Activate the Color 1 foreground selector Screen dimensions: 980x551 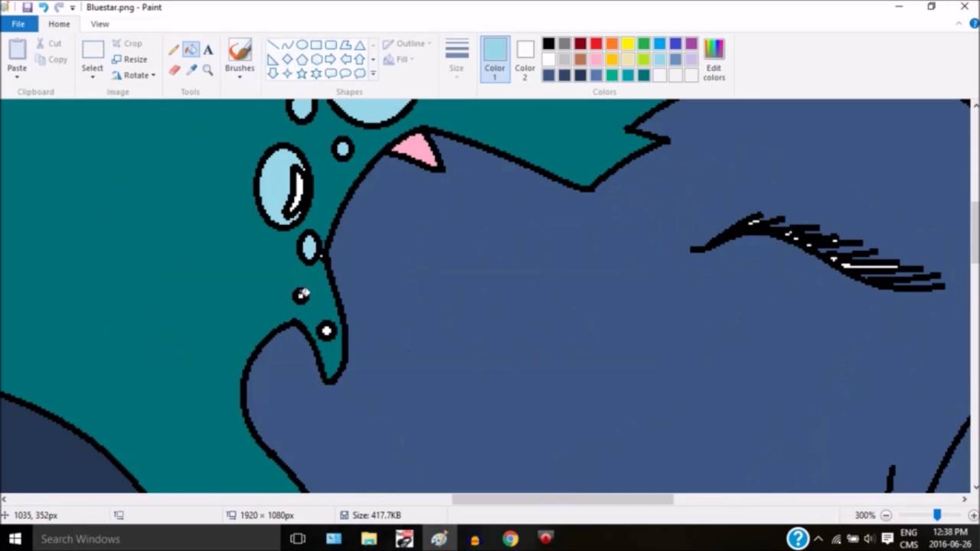[495, 59]
